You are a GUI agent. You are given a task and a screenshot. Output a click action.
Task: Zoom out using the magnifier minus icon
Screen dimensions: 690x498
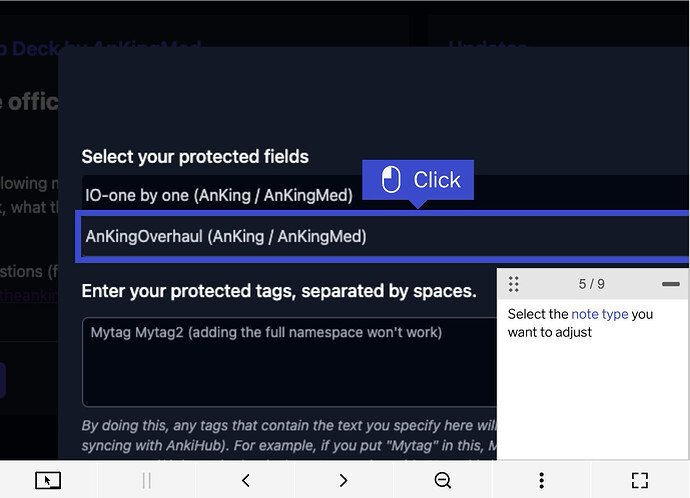pos(443,480)
